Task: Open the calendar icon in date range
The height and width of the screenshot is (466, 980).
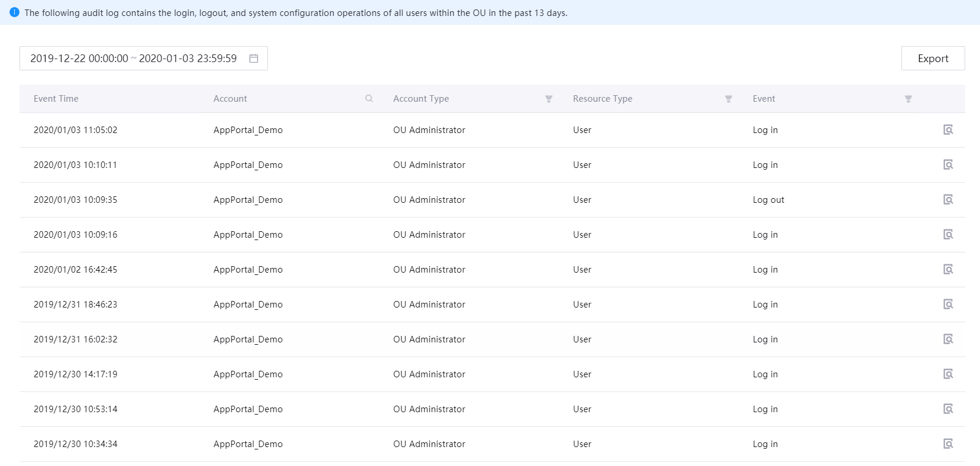Action: 254,59
